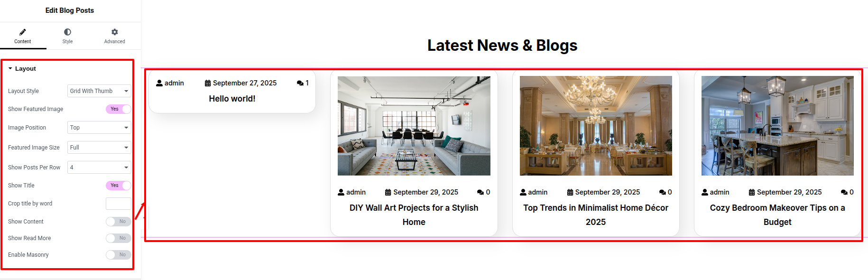Open the Layout Style dropdown
The height and width of the screenshot is (280, 868).
[x=99, y=91]
